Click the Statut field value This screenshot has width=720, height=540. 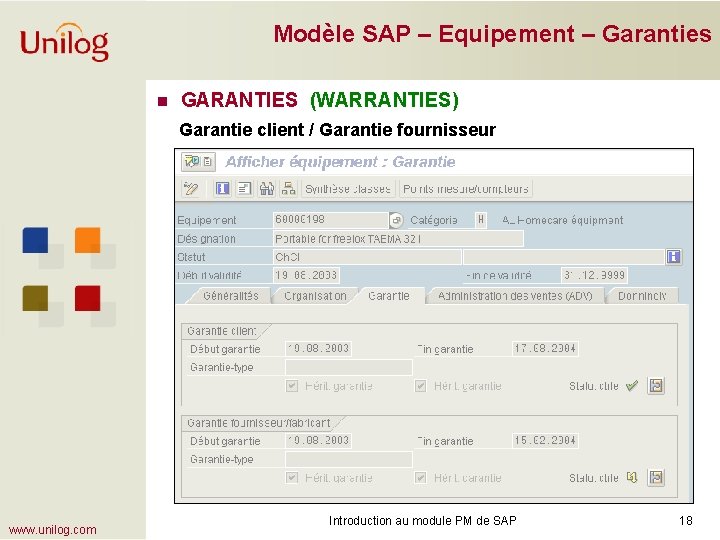(366, 257)
